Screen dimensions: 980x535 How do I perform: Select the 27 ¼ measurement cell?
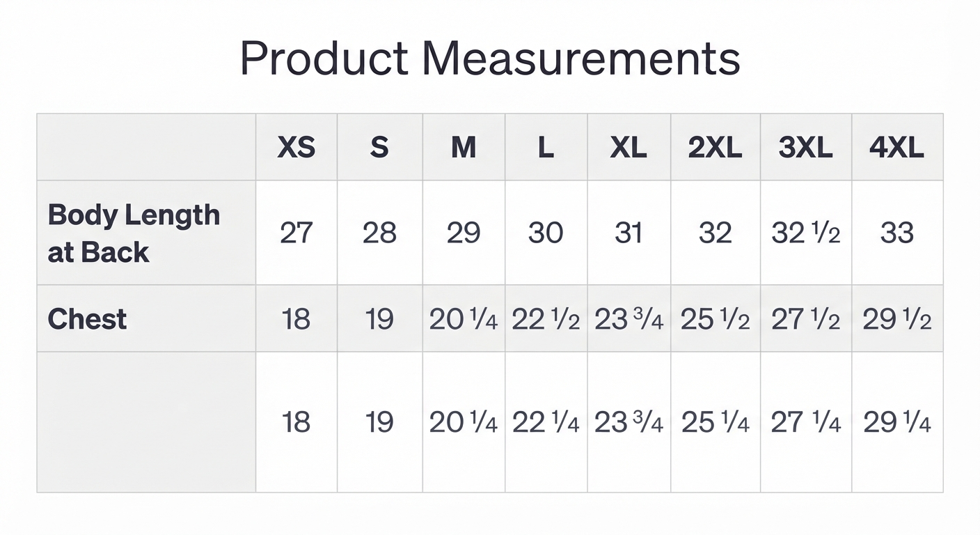[x=805, y=422]
